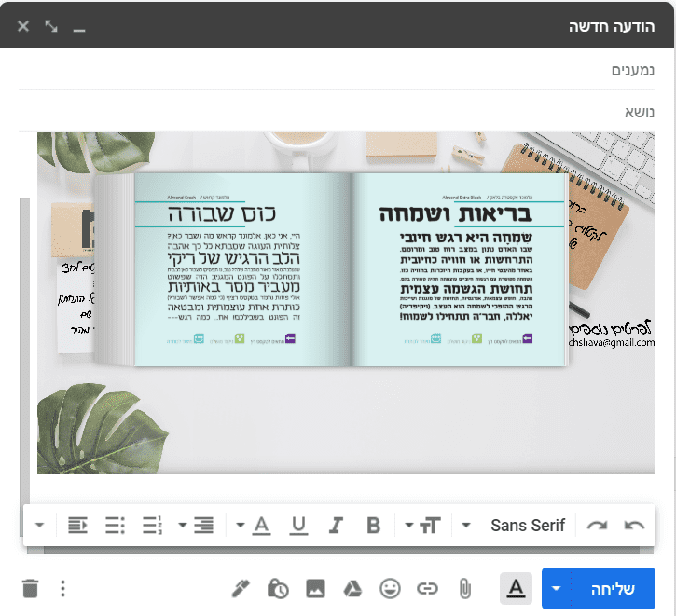Click the indent icon in toolbar

(x=78, y=525)
